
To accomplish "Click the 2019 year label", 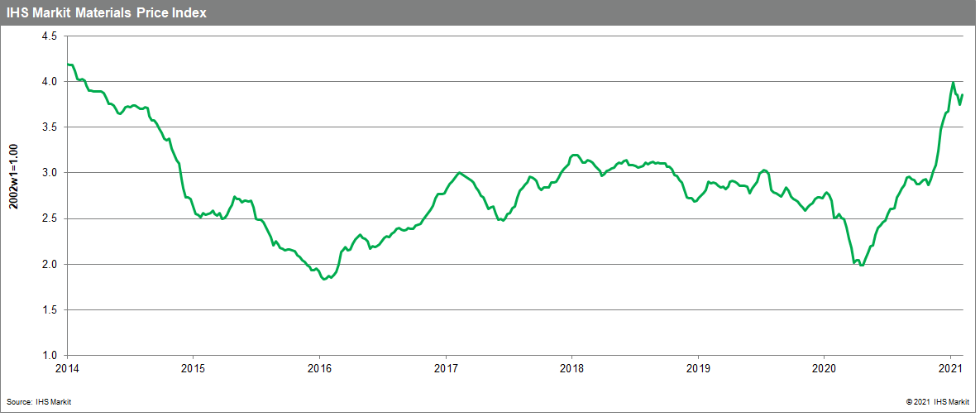I will point(699,367).
